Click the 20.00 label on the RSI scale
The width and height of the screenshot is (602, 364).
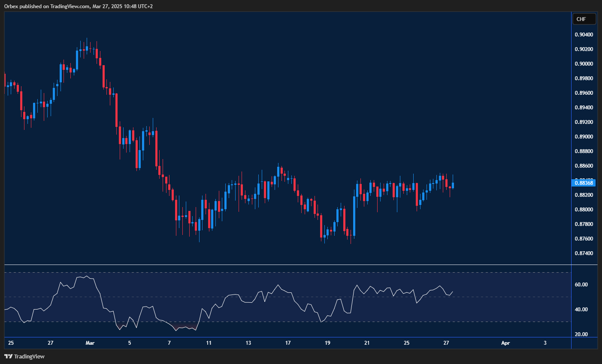pyautogui.click(x=582, y=334)
